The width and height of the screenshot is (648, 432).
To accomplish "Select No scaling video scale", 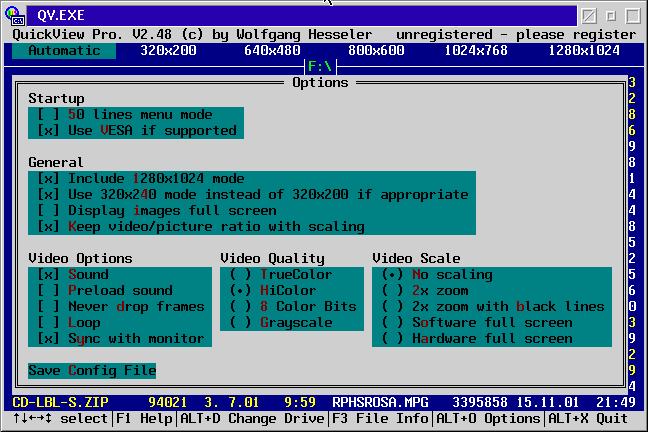I will pos(437,274).
